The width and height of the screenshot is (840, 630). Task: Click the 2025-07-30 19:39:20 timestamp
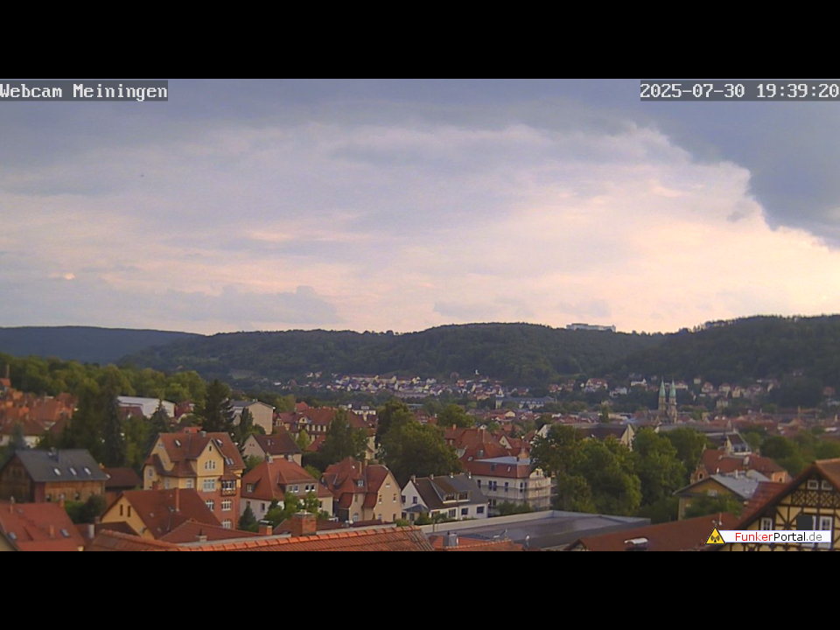(x=739, y=90)
